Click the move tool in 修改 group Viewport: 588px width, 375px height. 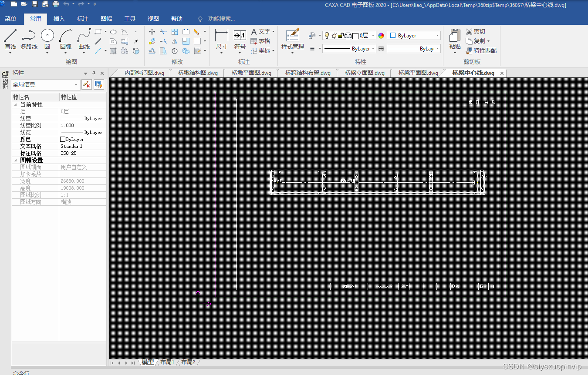point(152,32)
